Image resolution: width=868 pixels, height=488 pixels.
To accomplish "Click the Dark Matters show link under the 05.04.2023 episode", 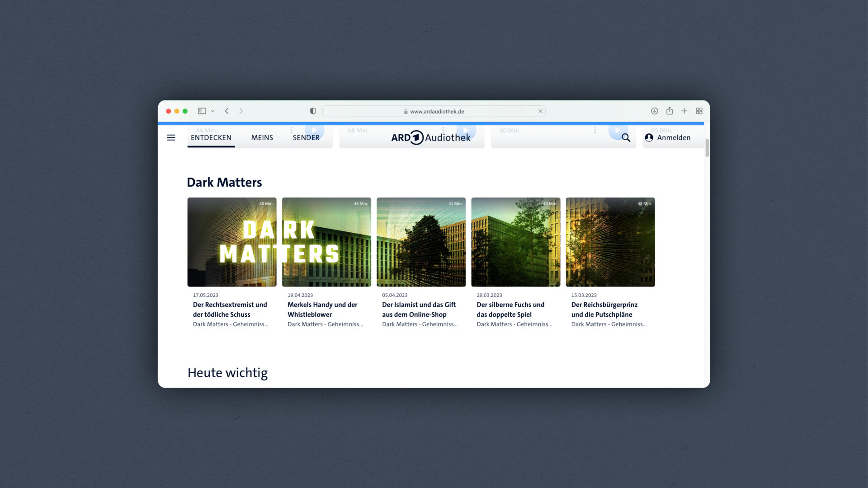I will pos(420,324).
